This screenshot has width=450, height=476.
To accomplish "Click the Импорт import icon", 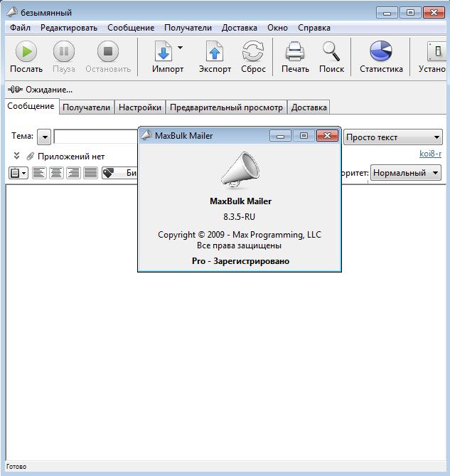I will [x=164, y=51].
